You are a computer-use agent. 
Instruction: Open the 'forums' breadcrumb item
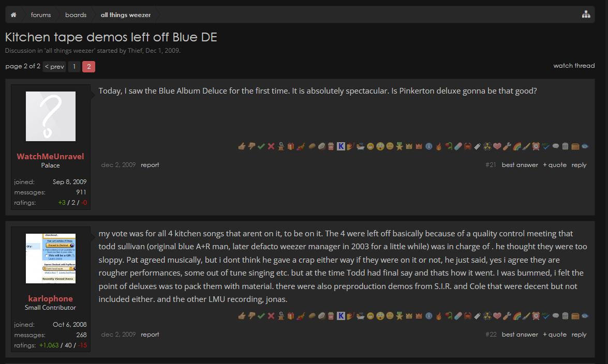(41, 15)
